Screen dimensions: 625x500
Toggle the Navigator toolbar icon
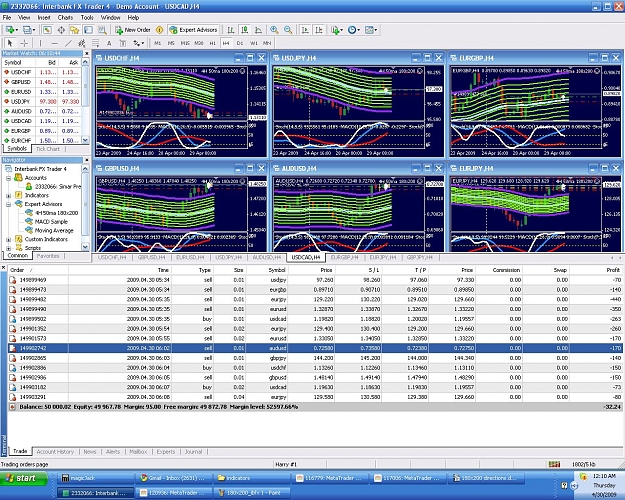[x=75, y=30]
